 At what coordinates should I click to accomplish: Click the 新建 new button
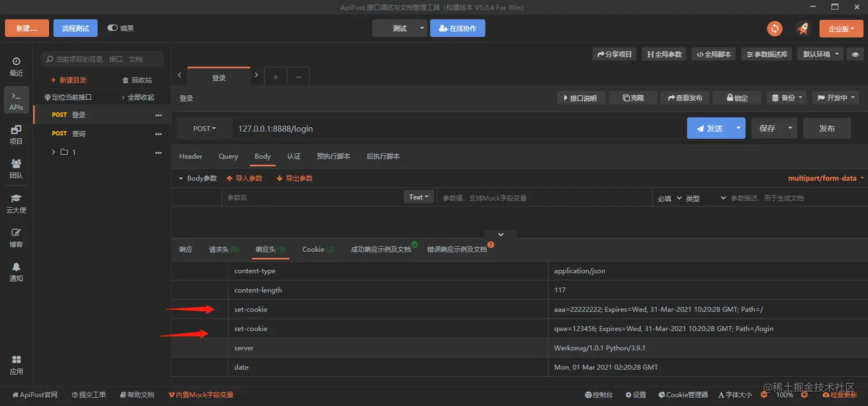(27, 28)
